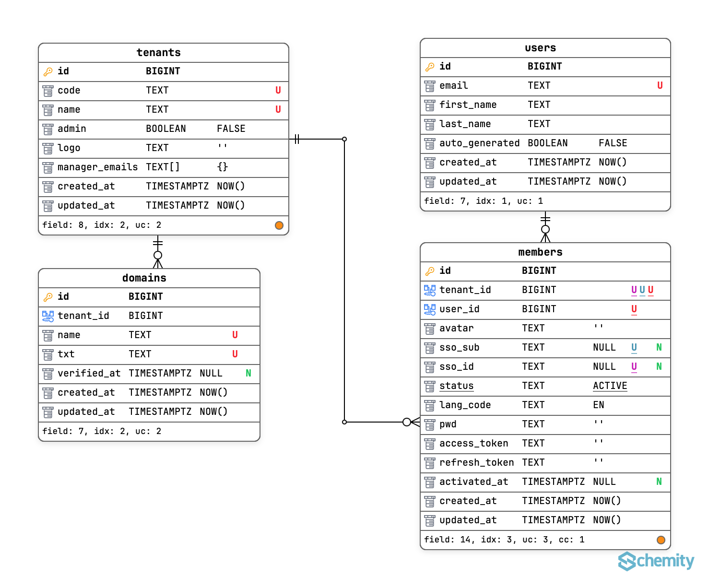Screen dimensions: 709x588
Task: Click the column icon beside lang_code field
Action: 430,405
